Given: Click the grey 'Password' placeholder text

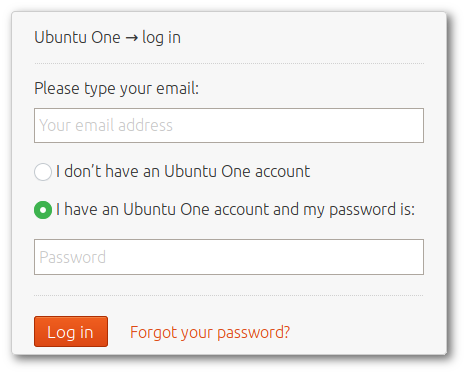Looking at the screenshot, I should point(73,257).
